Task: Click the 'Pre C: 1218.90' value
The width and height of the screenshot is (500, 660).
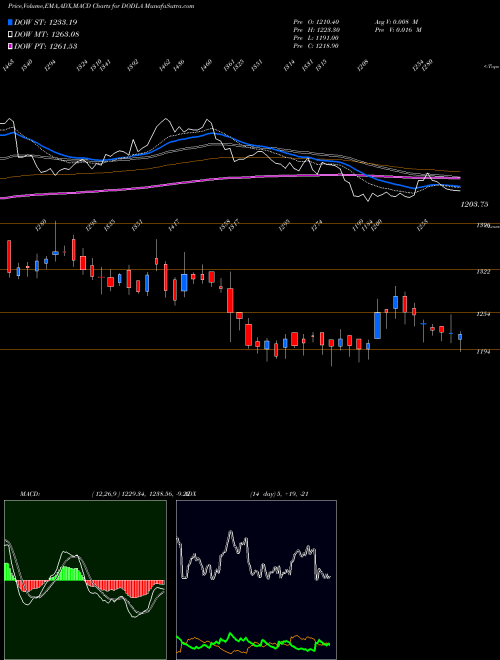Action: 316,45
